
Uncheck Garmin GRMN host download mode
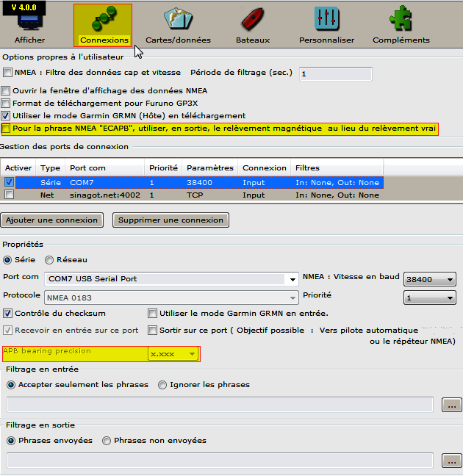point(7,116)
